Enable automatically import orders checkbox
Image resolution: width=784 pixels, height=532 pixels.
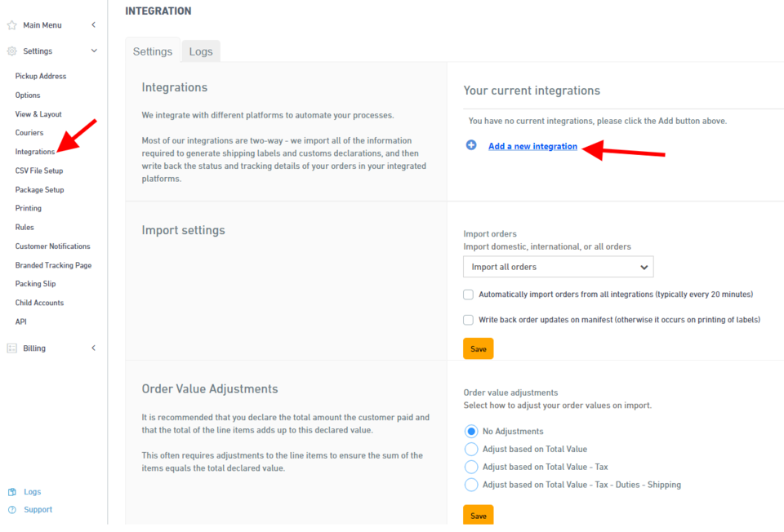pos(469,295)
